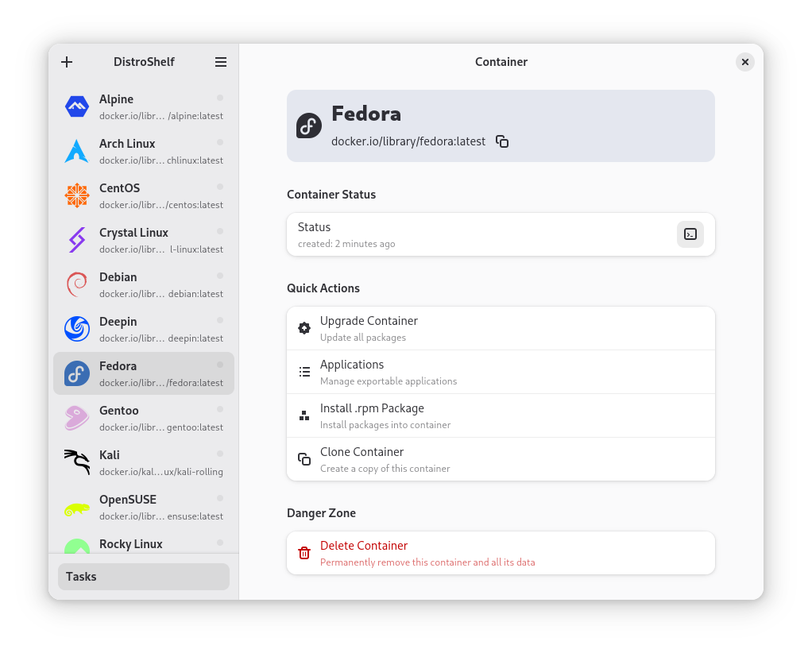Select the Arch Linux container
Screen dimensions: 812x653
tap(144, 151)
